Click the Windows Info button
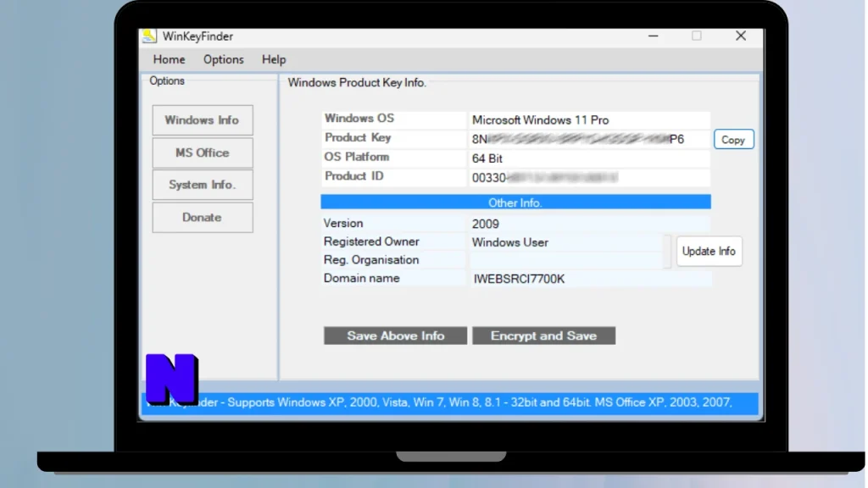 pyautogui.click(x=203, y=120)
